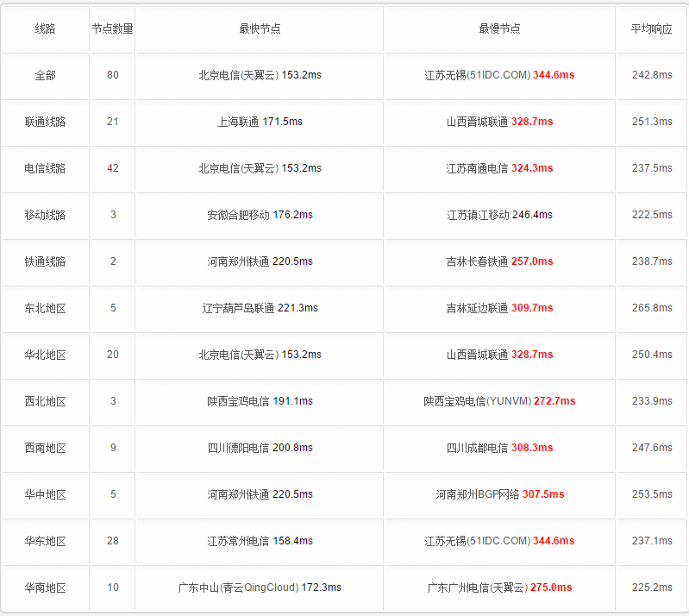Click the 平均响应 column header
Viewport: 689px width, 616px height.
(x=652, y=28)
